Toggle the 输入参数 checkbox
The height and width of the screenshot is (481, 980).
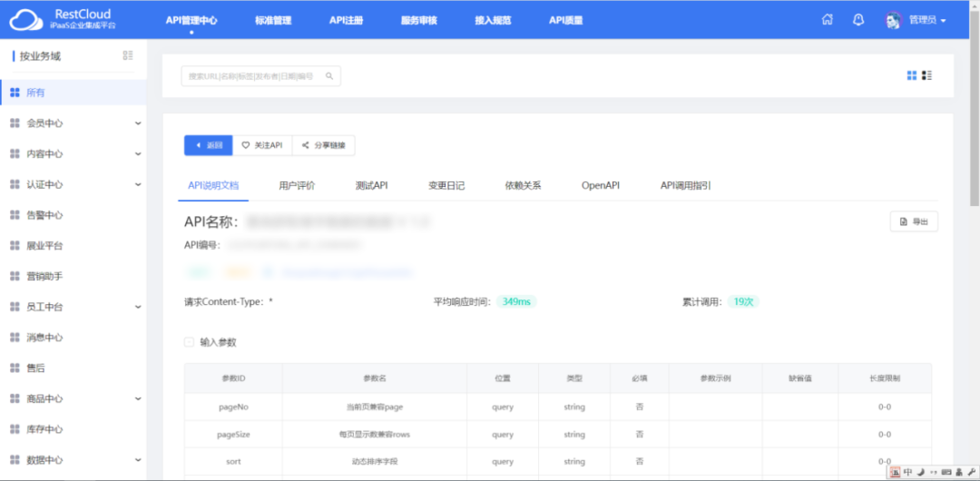coord(189,342)
